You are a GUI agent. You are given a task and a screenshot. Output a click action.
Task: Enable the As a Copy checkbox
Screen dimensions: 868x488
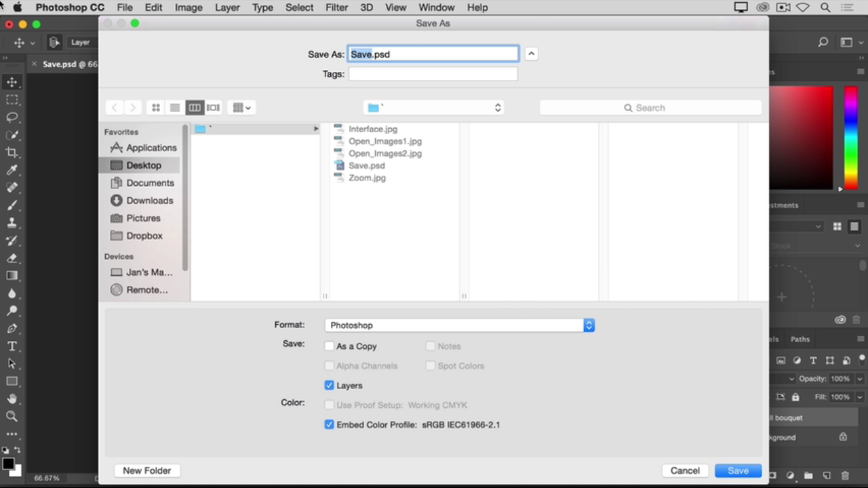point(330,346)
